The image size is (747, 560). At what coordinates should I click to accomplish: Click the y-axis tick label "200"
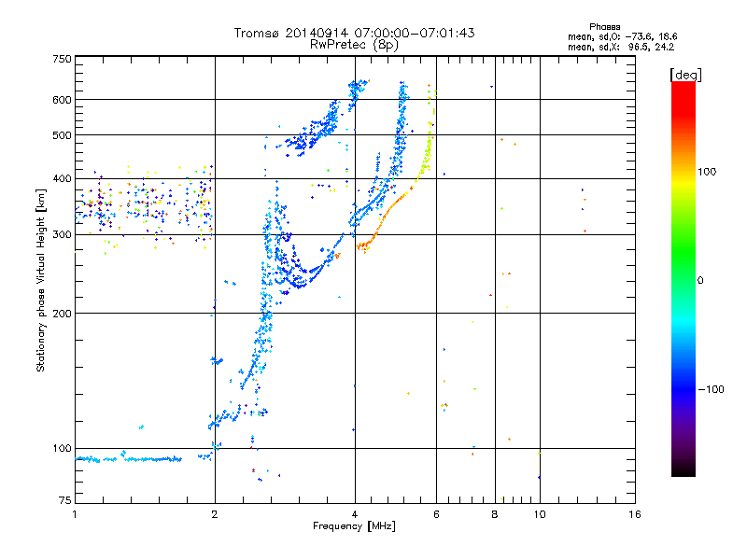(62, 314)
